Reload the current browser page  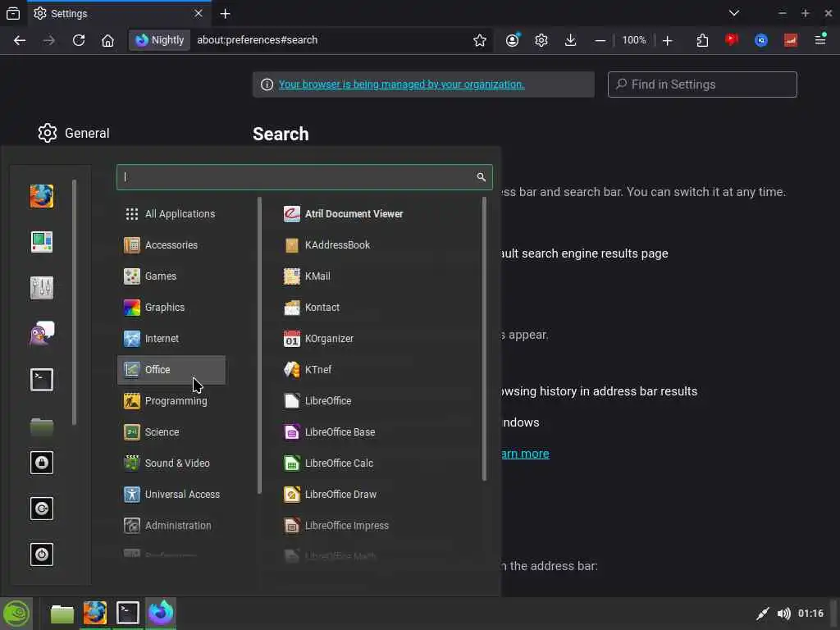pos(79,40)
